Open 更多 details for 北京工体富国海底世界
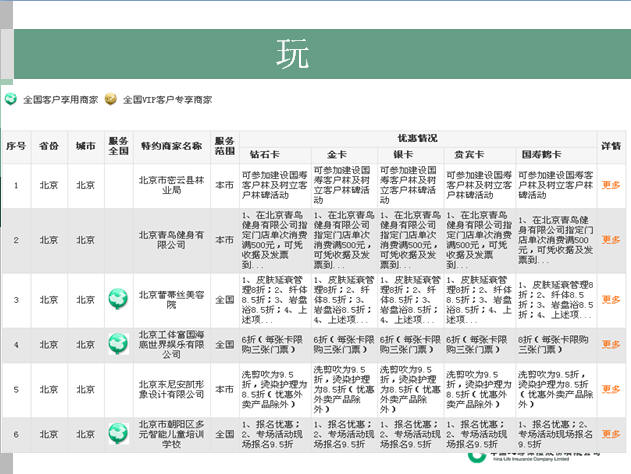This screenshot has height=474, width=631. click(610, 344)
